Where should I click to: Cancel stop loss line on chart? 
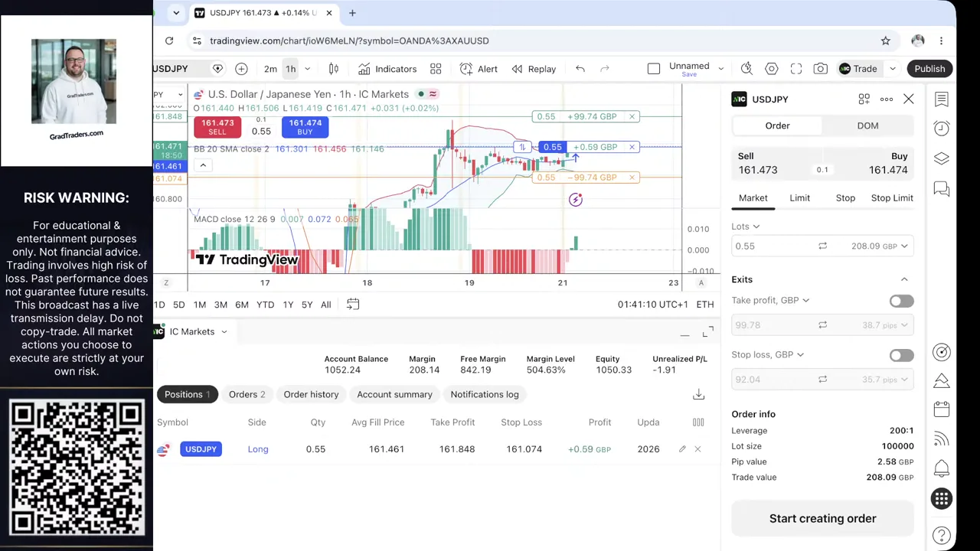[x=632, y=178]
